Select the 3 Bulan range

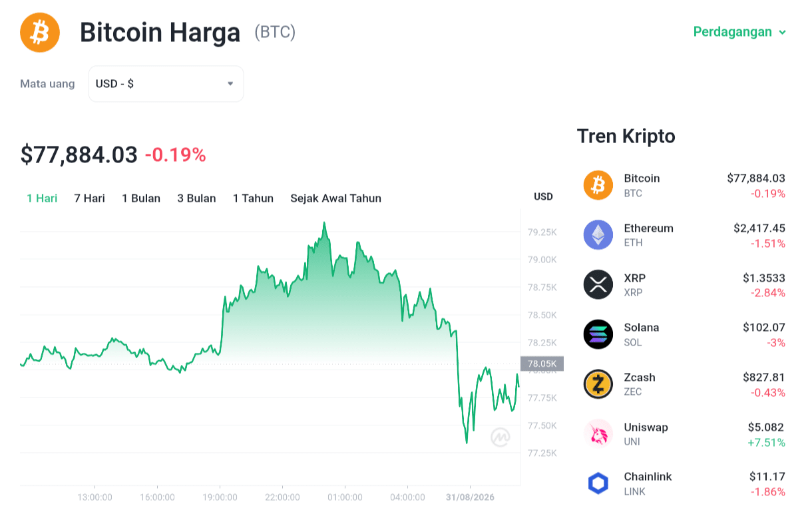point(196,198)
